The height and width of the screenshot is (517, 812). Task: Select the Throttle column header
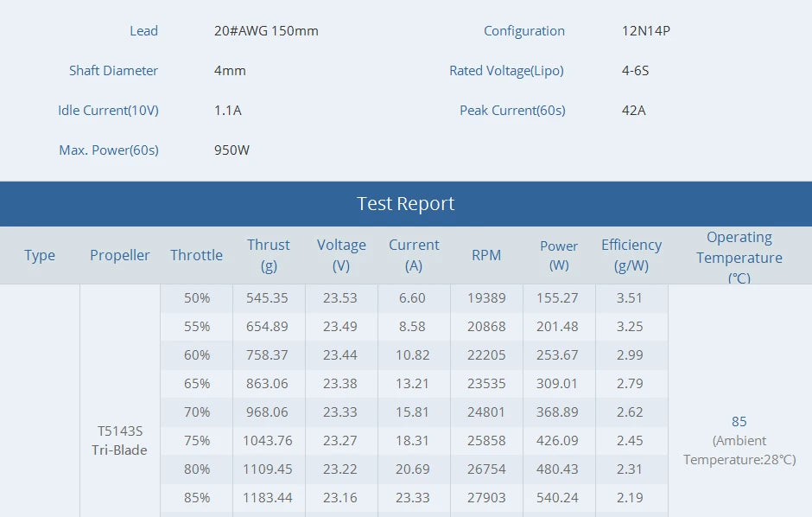(196, 255)
